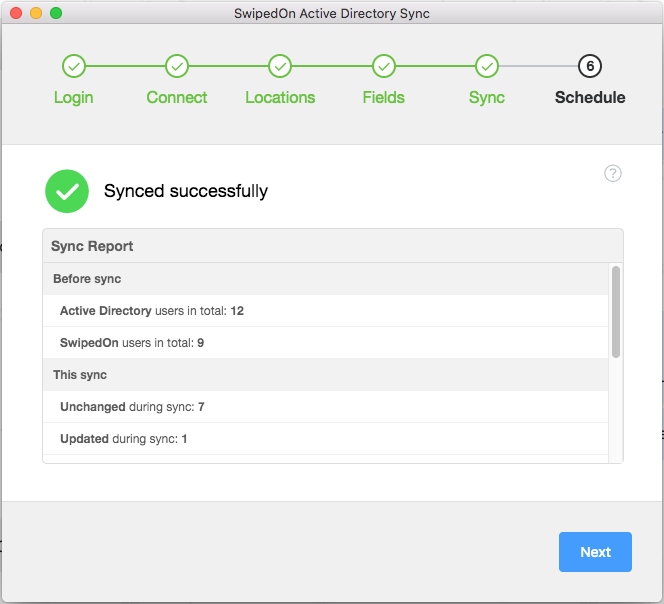
Task: Click the Fields step checkmark circle
Action: pyautogui.click(x=384, y=66)
